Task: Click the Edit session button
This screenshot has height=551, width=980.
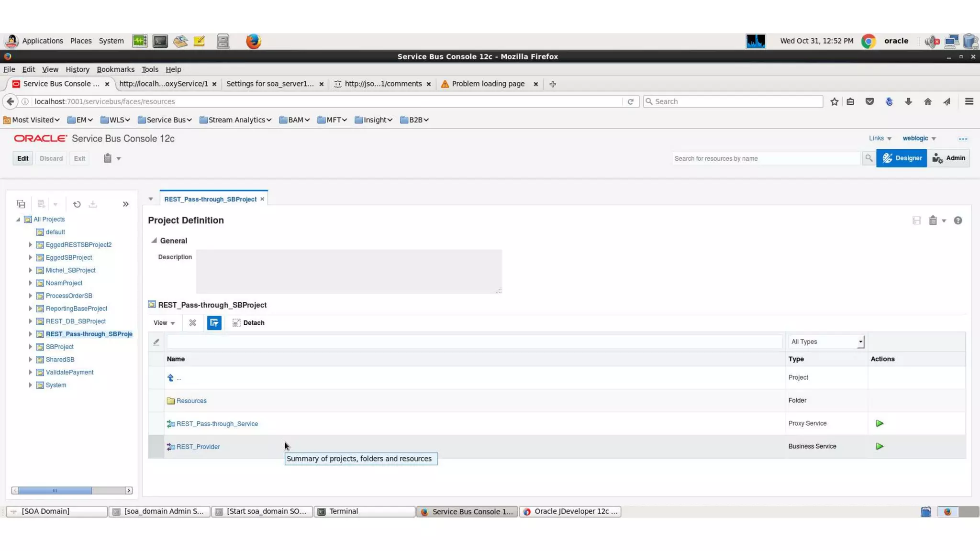Action: [x=22, y=158]
